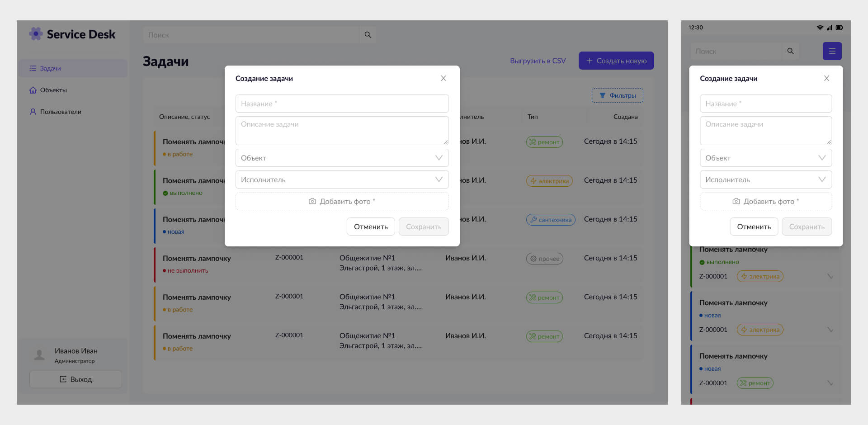Screen dimensions: 868x425
Task: Click the Иванов Иван profile name
Action: coord(76,351)
